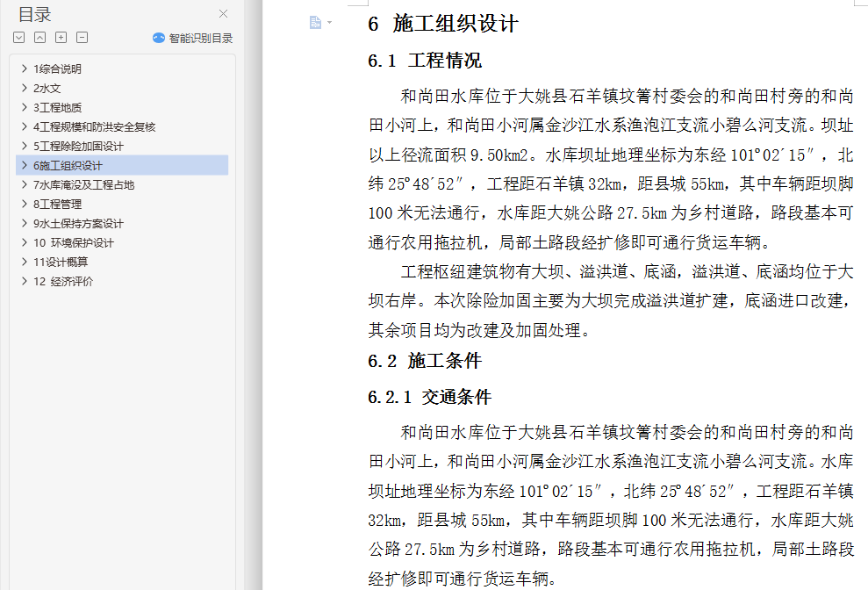Expand the 9水土保持方案设计 chapter
The image size is (868, 590).
point(25,223)
